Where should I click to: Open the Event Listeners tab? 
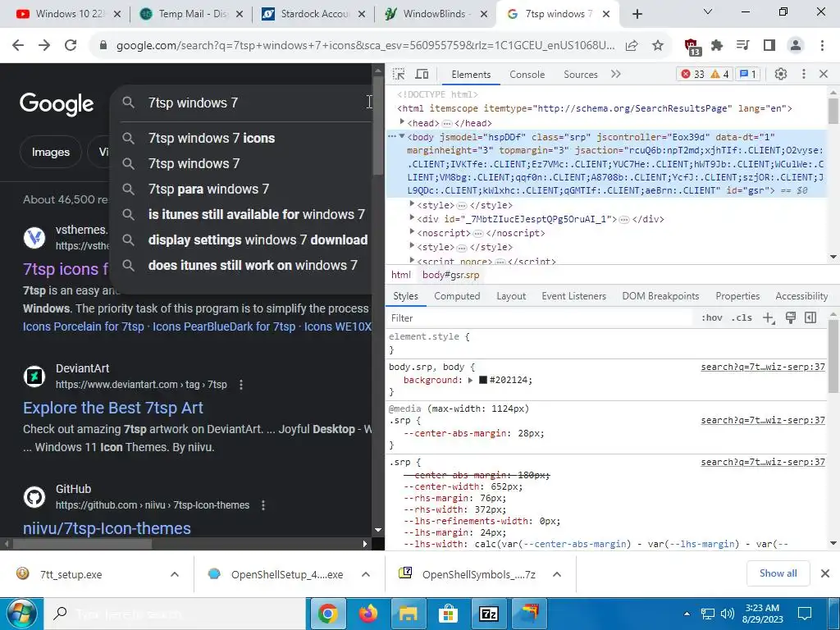(x=573, y=296)
